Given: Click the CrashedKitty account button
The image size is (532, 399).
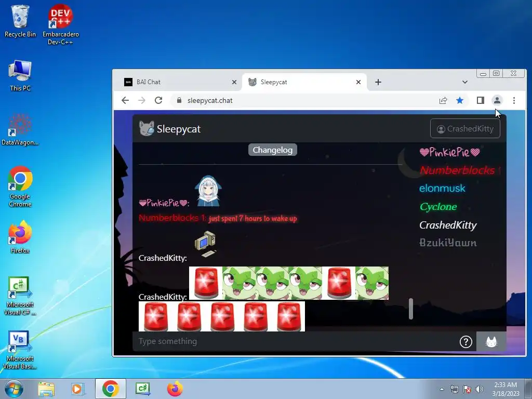Looking at the screenshot, I should coord(465,129).
